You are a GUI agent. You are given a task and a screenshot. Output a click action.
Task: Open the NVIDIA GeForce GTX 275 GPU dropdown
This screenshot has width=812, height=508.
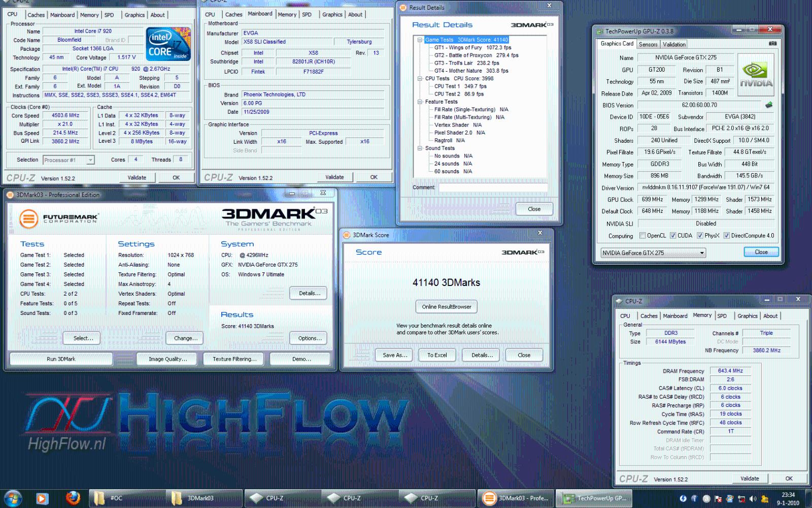pyautogui.click(x=654, y=253)
